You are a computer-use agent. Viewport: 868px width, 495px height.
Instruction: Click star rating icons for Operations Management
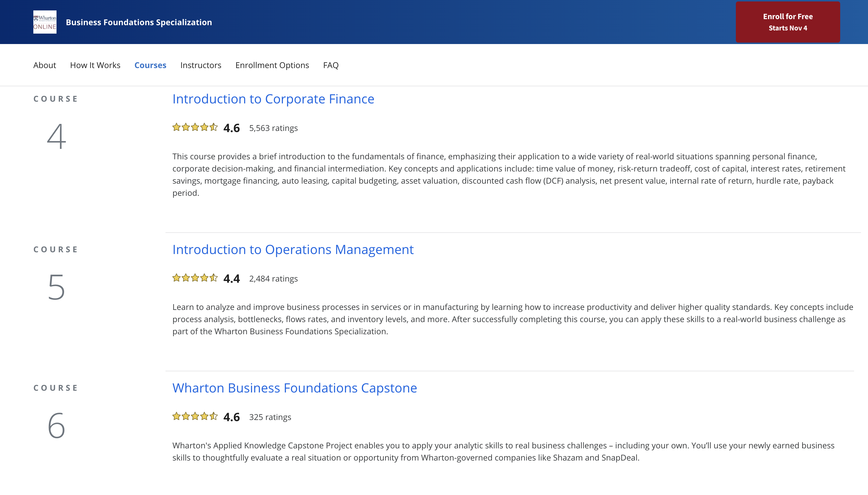(195, 278)
